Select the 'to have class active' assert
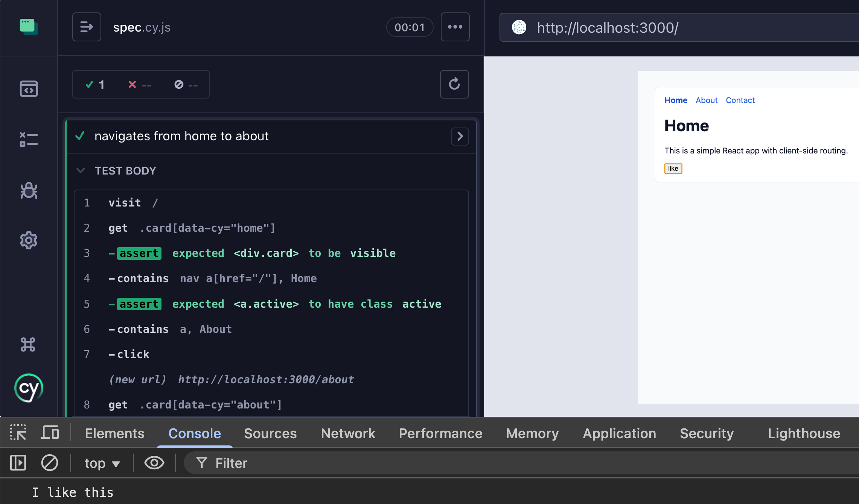Image resolution: width=859 pixels, height=504 pixels. (271, 304)
